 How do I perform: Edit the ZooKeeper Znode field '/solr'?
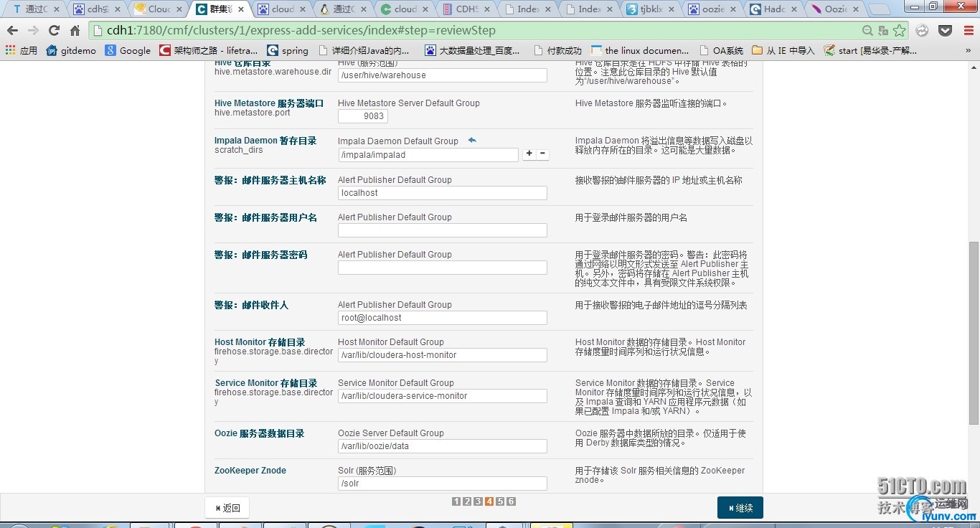tap(443, 484)
